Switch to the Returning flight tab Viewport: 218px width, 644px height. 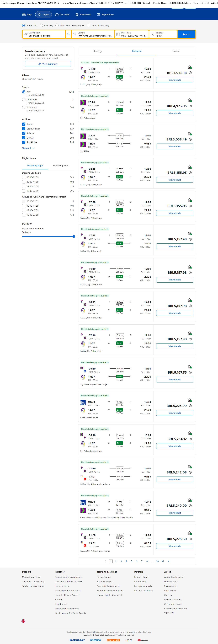(x=61, y=166)
